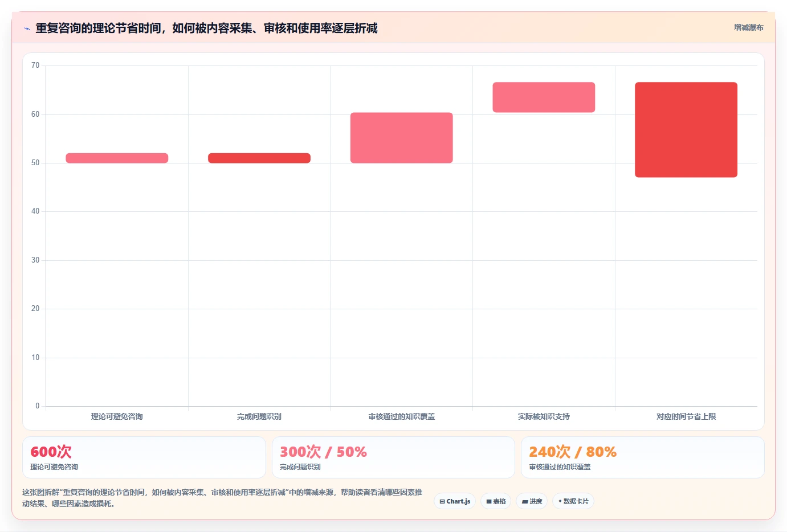This screenshot has height=532, width=787.
Task: Click the footer description starting 这张图拆解
Action: click(x=222, y=498)
